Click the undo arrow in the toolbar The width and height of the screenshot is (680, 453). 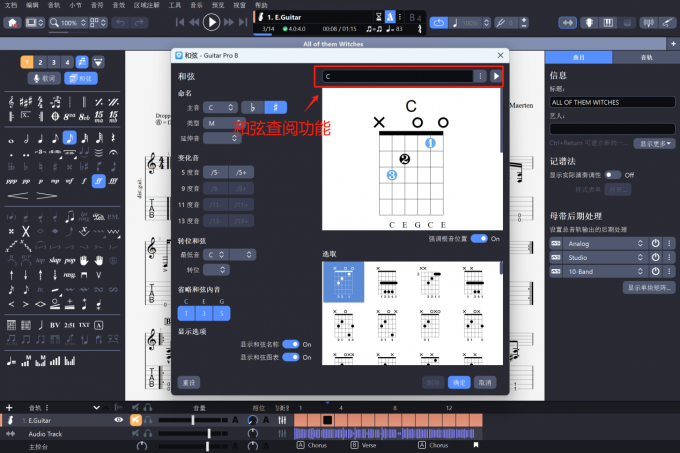tap(121, 22)
